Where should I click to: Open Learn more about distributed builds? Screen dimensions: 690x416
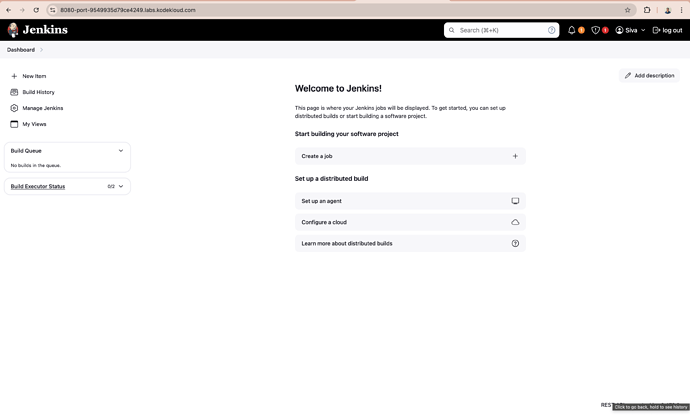pos(410,243)
